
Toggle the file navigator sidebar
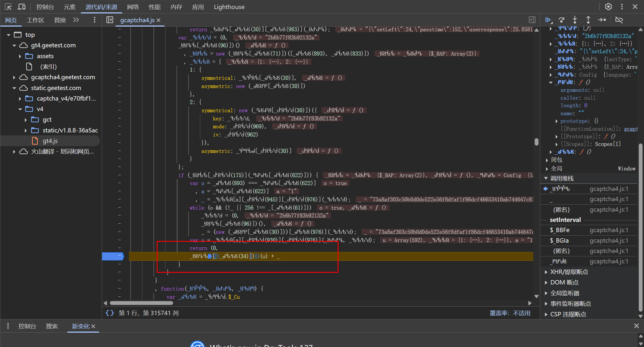click(110, 20)
